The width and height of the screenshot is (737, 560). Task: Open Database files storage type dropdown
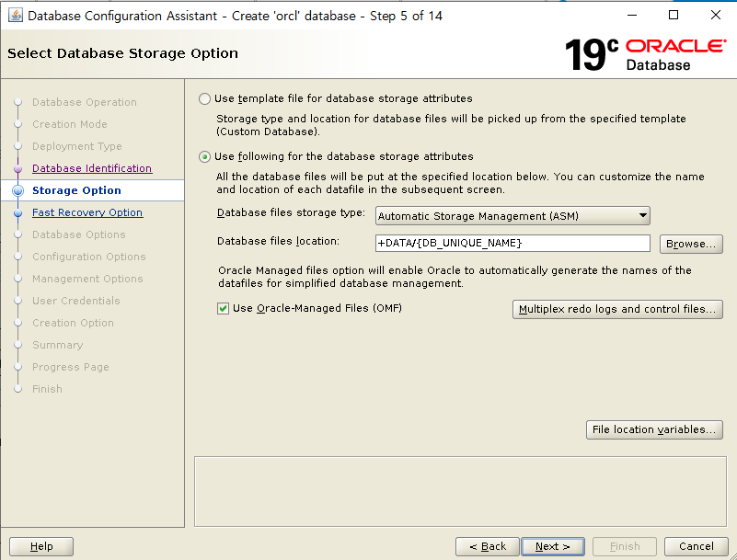point(512,216)
